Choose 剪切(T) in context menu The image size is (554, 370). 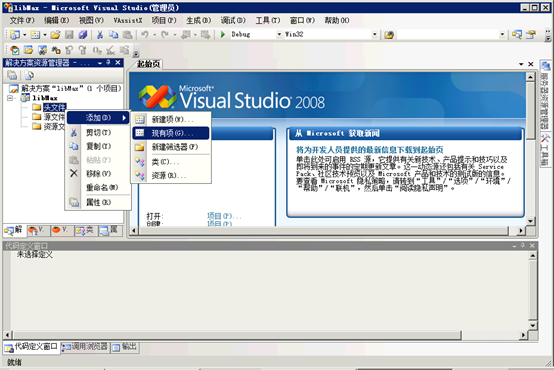98,132
